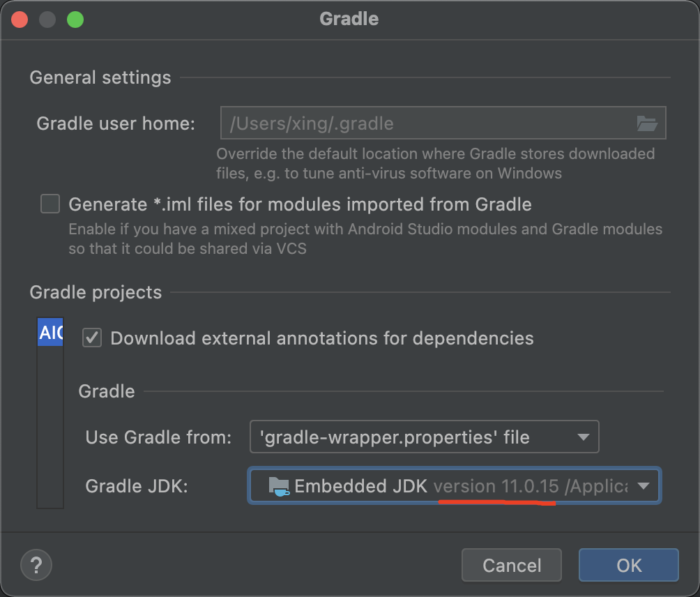Open the help question mark button

tap(37, 564)
